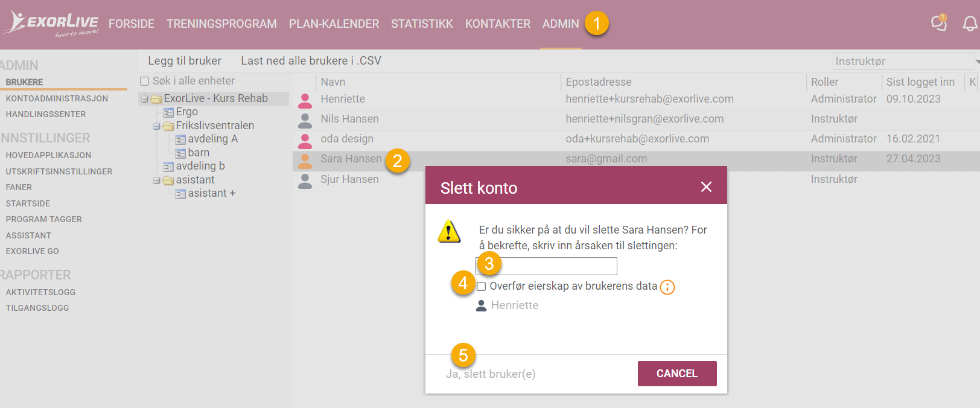This screenshot has width=980, height=408.
Task: Open EXORLIVE GO settings
Action: coord(32,251)
